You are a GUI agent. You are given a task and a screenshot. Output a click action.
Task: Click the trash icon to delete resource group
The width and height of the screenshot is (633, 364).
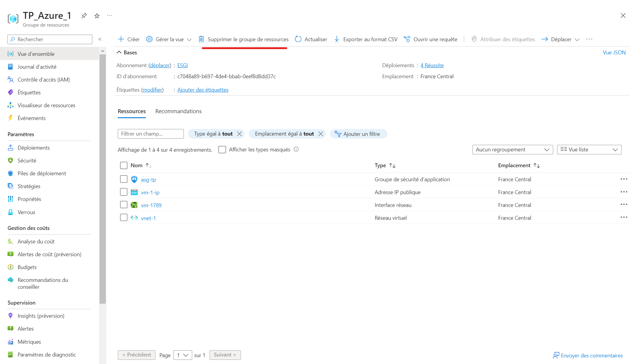point(201,39)
